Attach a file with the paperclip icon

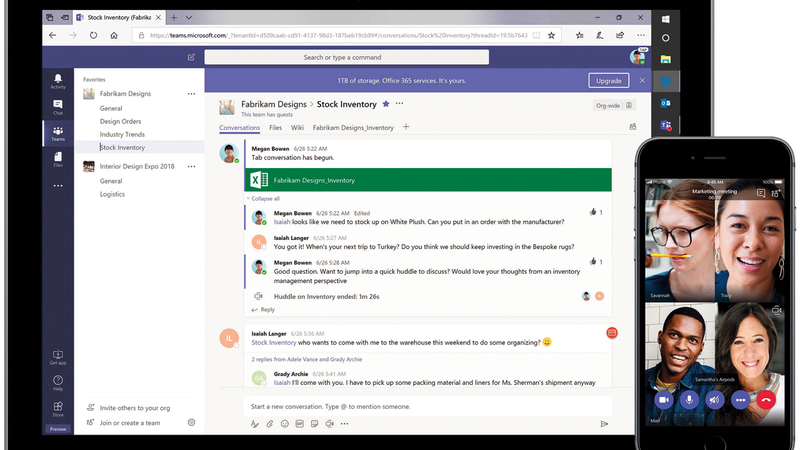tap(269, 424)
